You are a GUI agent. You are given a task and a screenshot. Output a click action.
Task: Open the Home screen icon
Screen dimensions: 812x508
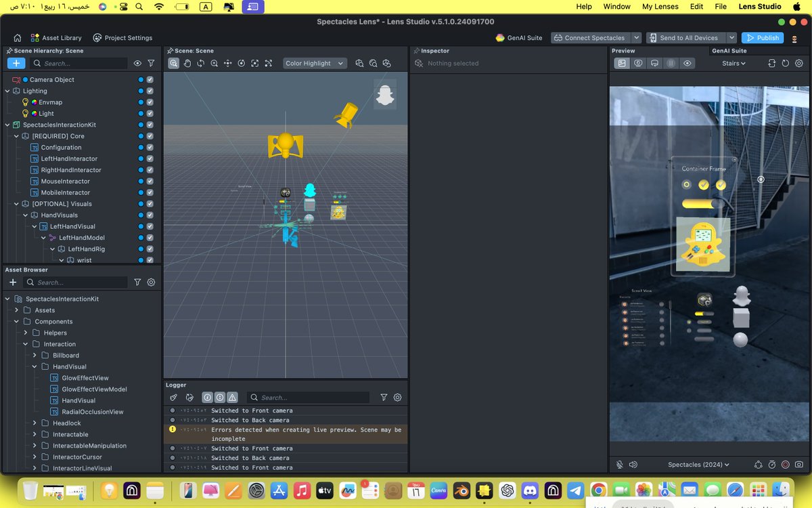[x=17, y=38]
